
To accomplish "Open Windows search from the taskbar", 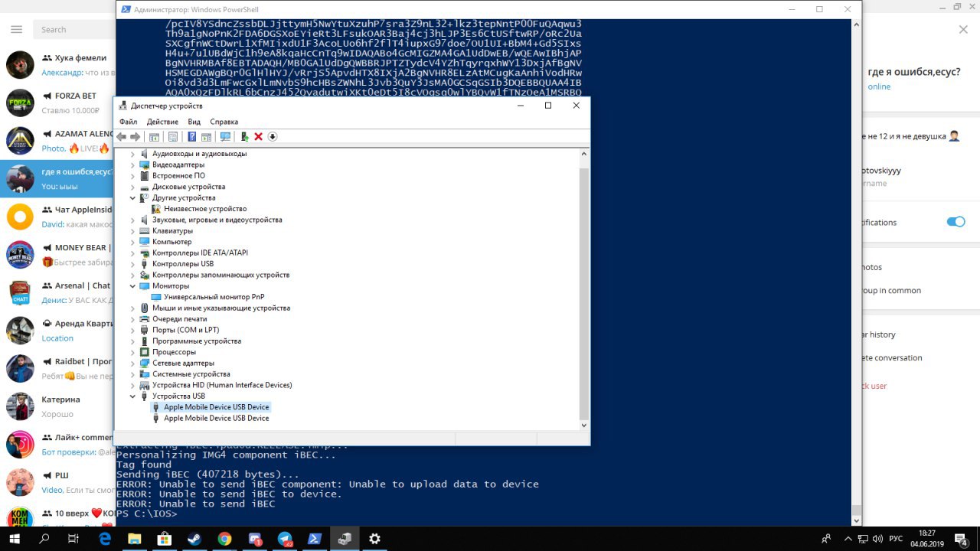I will click(44, 539).
